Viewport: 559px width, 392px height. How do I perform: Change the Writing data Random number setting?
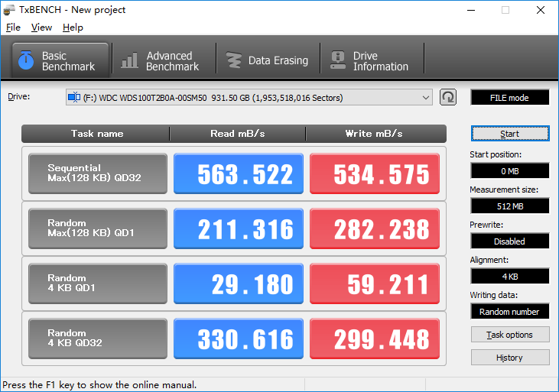click(509, 311)
